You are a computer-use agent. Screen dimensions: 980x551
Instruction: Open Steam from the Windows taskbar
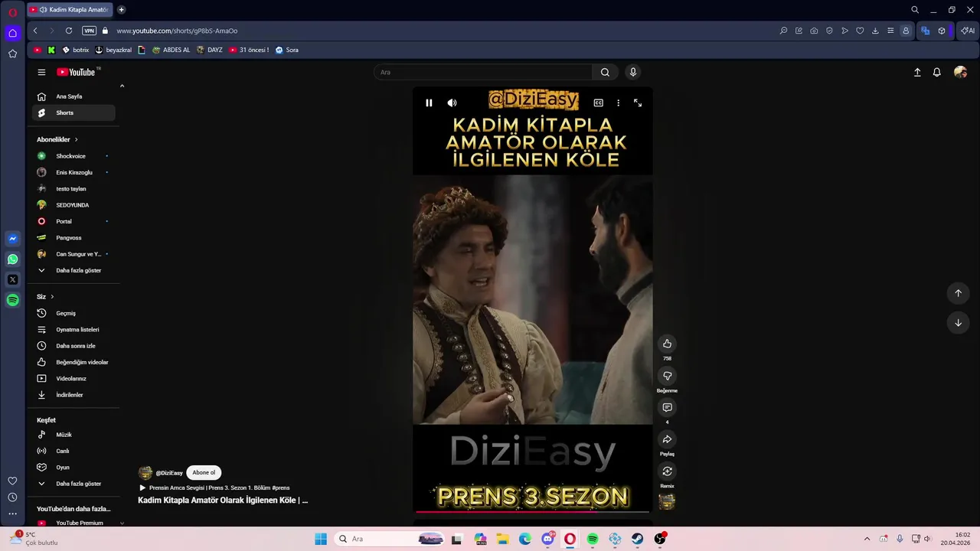pyautogui.click(x=637, y=539)
